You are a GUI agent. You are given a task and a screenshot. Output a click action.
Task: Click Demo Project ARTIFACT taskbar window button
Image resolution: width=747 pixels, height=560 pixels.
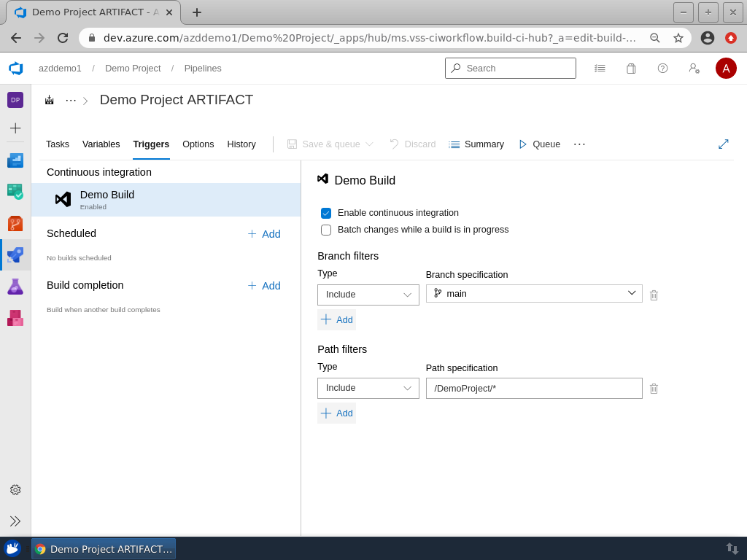tap(104, 549)
